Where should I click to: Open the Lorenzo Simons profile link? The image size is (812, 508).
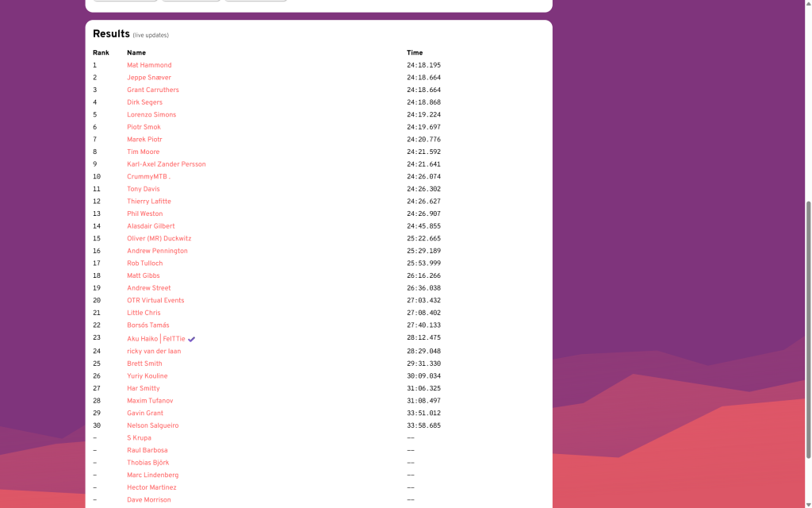tap(151, 114)
